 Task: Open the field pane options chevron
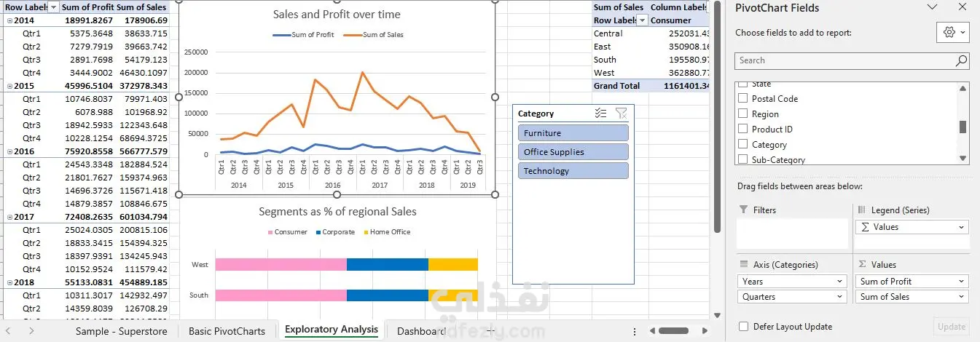931,8
